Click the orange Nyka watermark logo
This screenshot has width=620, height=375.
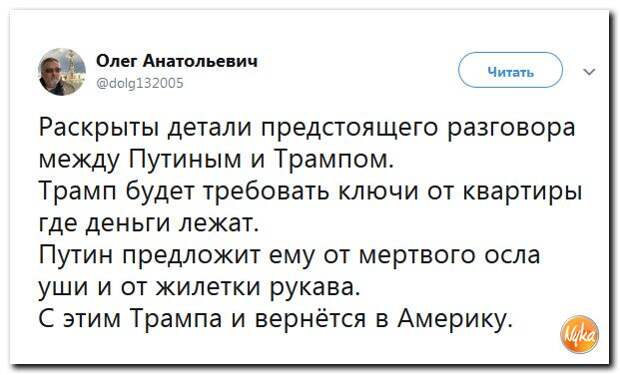pyautogui.click(x=579, y=334)
